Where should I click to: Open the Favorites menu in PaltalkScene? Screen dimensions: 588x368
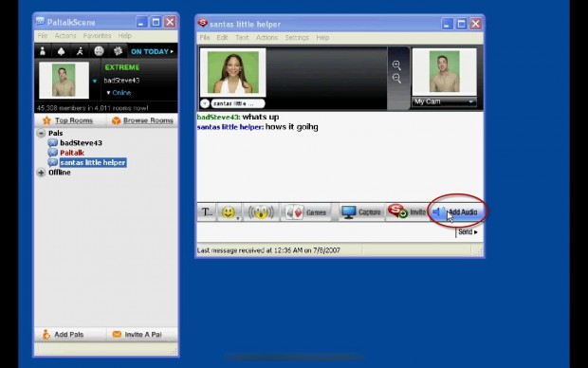click(97, 36)
